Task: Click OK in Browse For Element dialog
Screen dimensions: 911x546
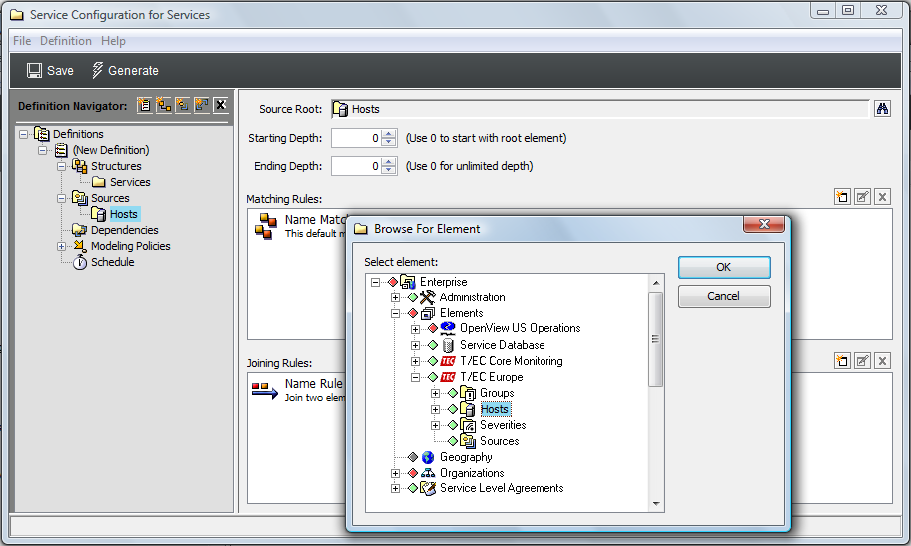Action: (x=724, y=267)
